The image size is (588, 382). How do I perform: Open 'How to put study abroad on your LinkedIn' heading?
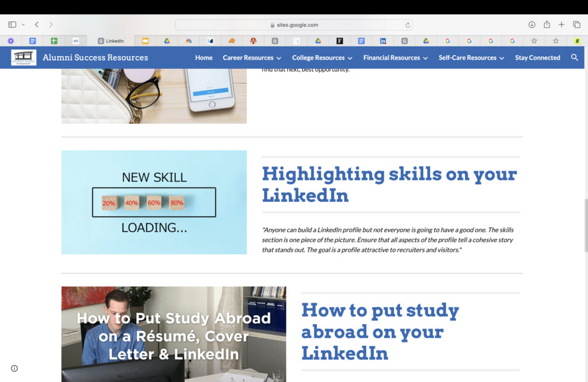pos(380,331)
